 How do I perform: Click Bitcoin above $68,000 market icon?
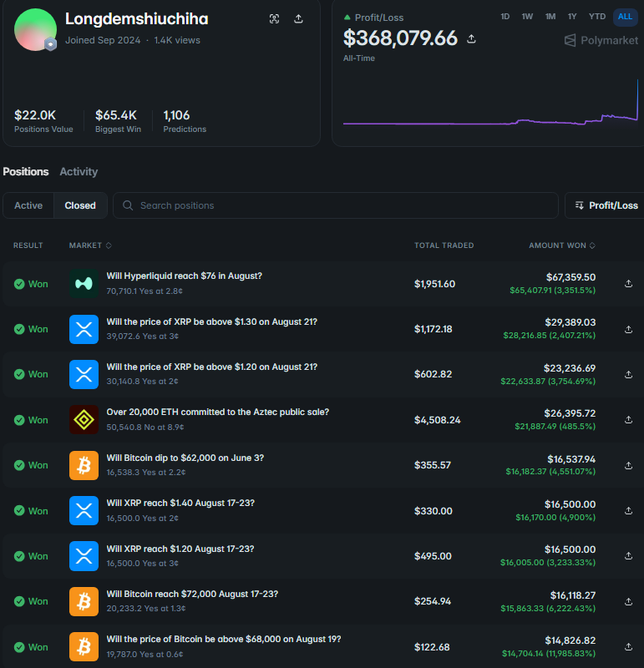84,646
